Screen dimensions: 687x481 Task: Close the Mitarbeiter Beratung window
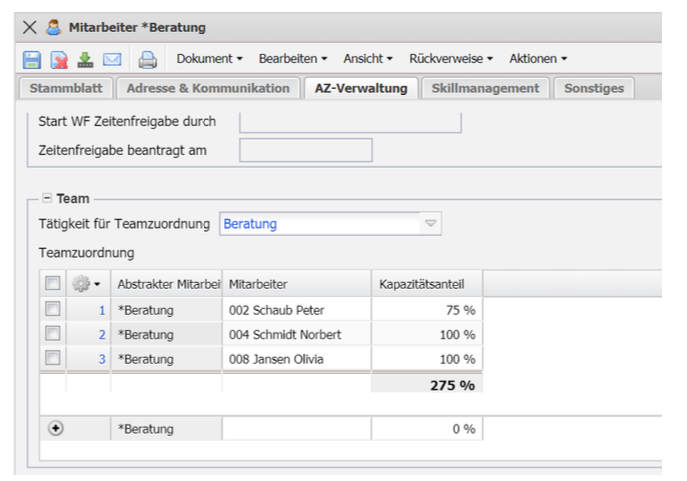click(29, 27)
